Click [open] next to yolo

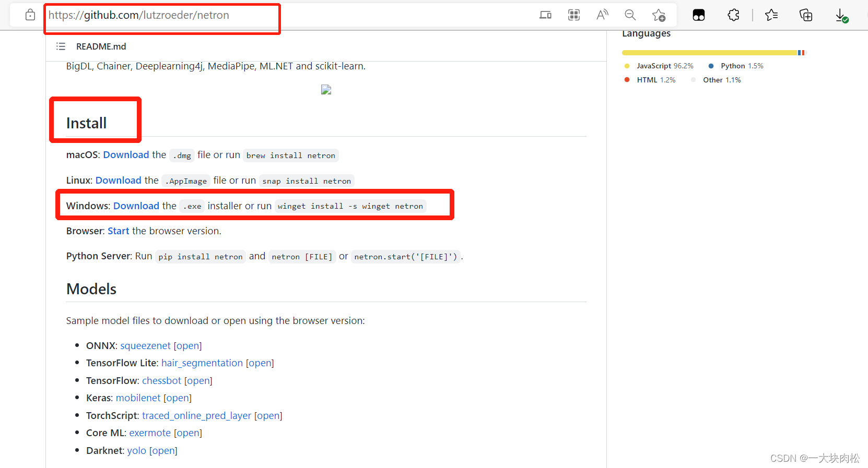(x=163, y=451)
